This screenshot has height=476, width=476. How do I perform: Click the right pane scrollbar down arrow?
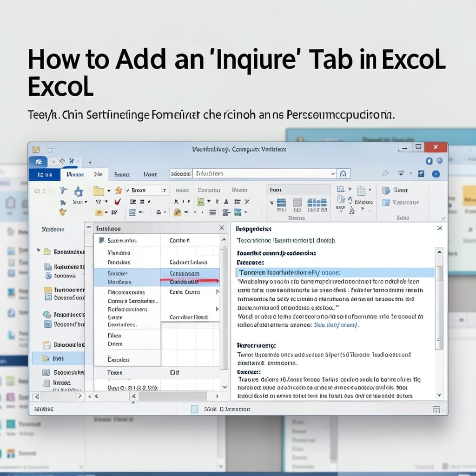[439, 395]
